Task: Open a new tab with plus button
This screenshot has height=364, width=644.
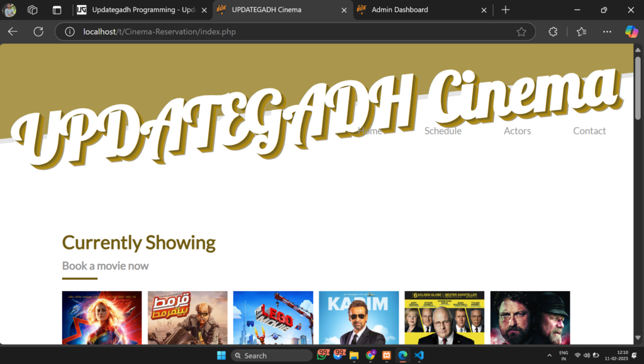Action: (x=506, y=9)
